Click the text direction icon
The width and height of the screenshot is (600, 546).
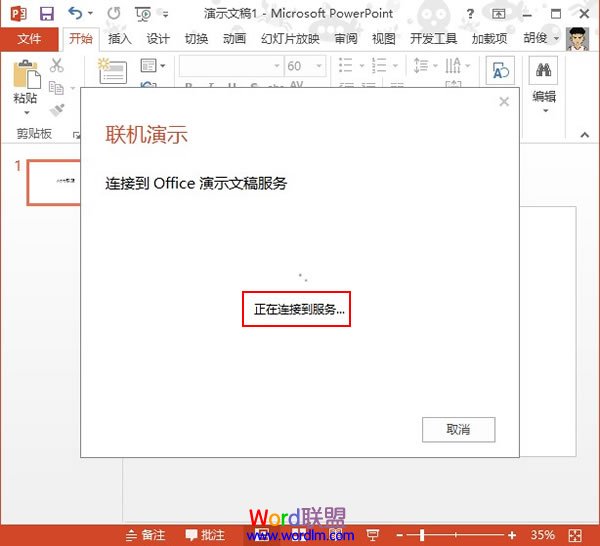pos(453,65)
